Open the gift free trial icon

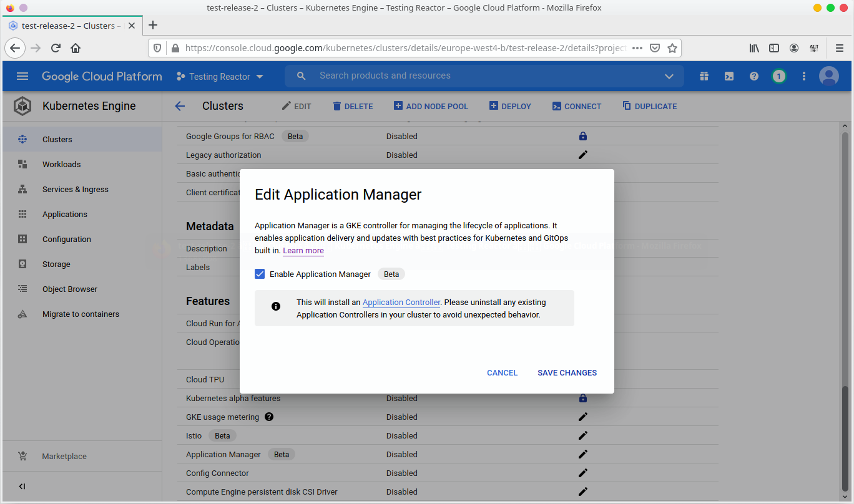pyautogui.click(x=704, y=76)
